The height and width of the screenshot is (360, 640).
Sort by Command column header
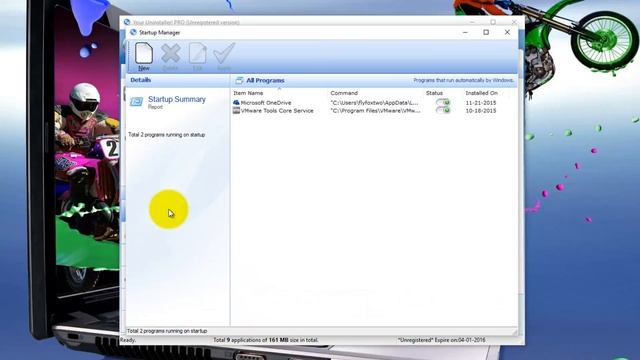click(344, 93)
